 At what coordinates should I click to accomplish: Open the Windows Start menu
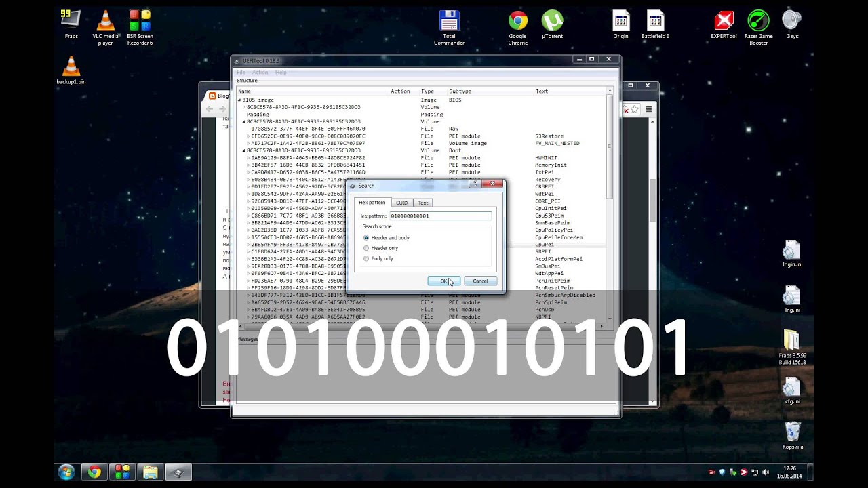pos(66,472)
